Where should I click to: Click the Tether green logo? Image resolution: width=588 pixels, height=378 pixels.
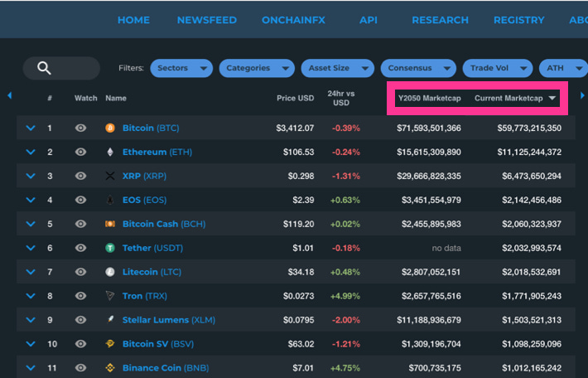pos(110,248)
